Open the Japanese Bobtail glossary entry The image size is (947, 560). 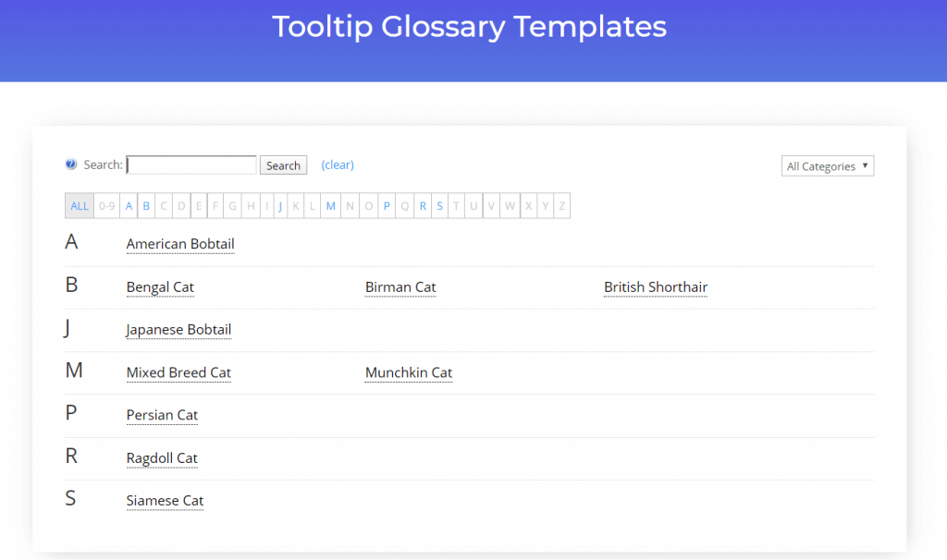pos(178,330)
